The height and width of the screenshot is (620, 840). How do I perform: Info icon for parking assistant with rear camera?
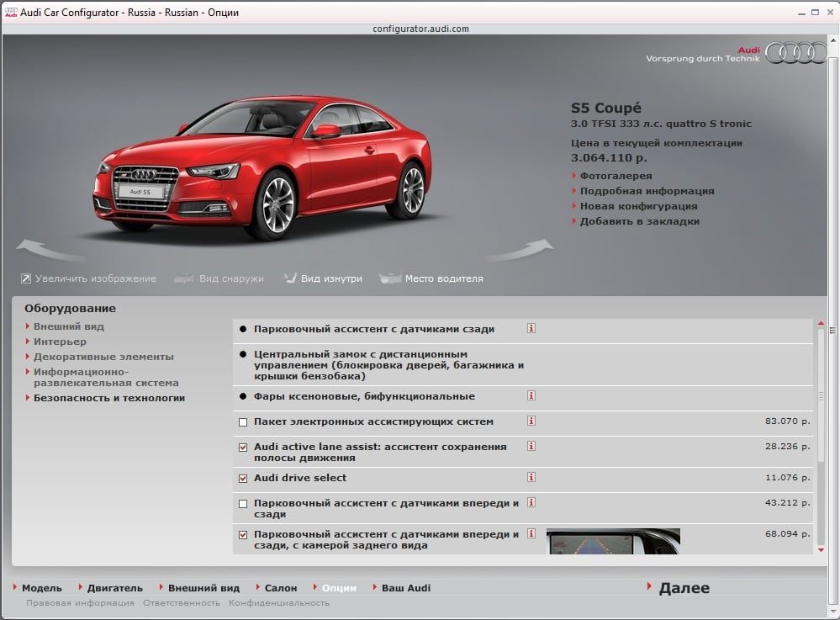(531, 533)
